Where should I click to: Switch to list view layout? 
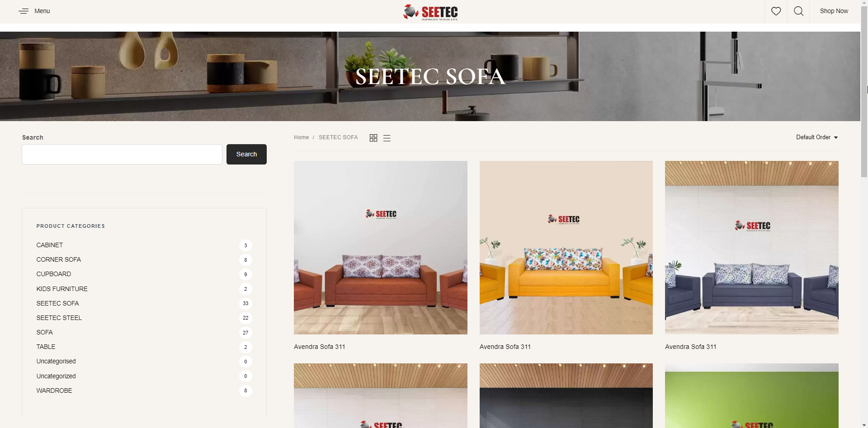pyautogui.click(x=387, y=138)
